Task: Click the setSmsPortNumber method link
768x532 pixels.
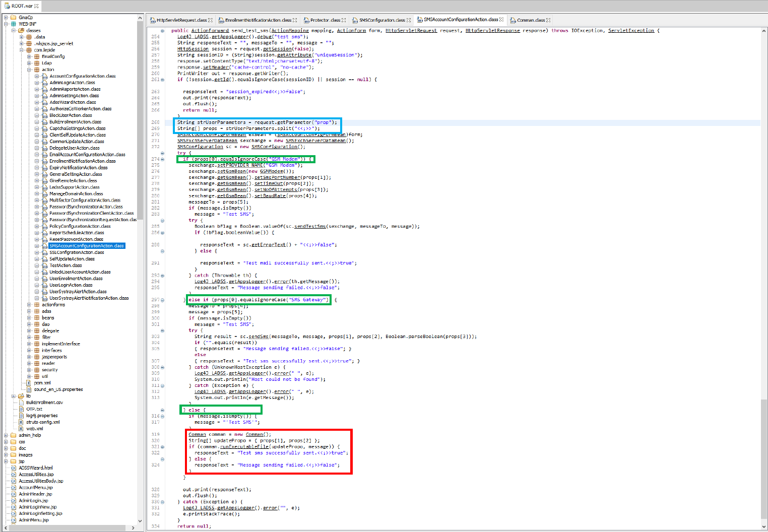Action: (x=277, y=177)
